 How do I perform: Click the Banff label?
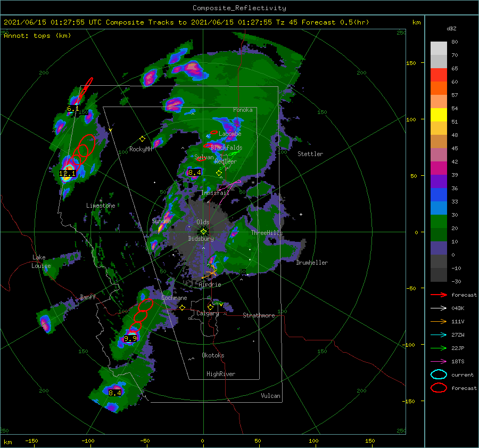88,297
